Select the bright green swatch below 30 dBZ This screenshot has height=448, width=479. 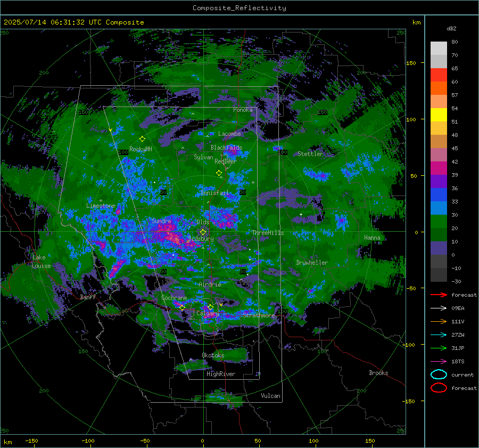439,221
